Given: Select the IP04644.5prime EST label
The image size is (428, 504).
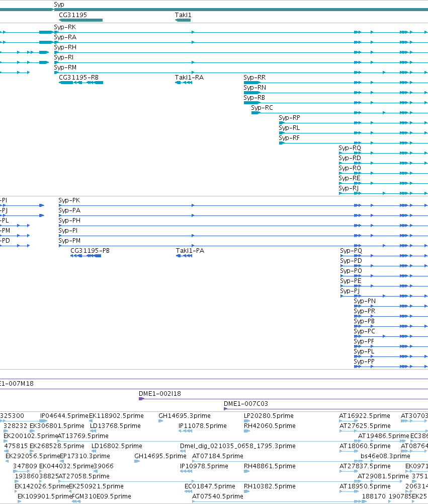Looking at the screenshot, I should 64,416.
